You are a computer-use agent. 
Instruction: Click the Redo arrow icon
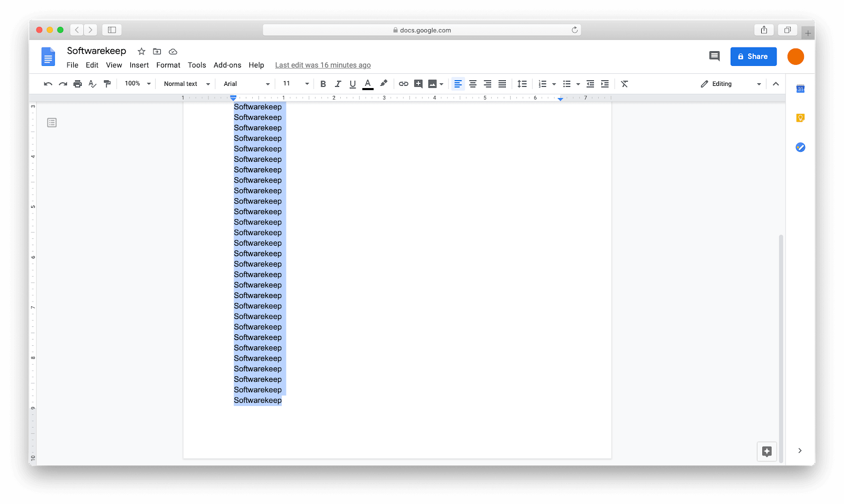coord(63,84)
